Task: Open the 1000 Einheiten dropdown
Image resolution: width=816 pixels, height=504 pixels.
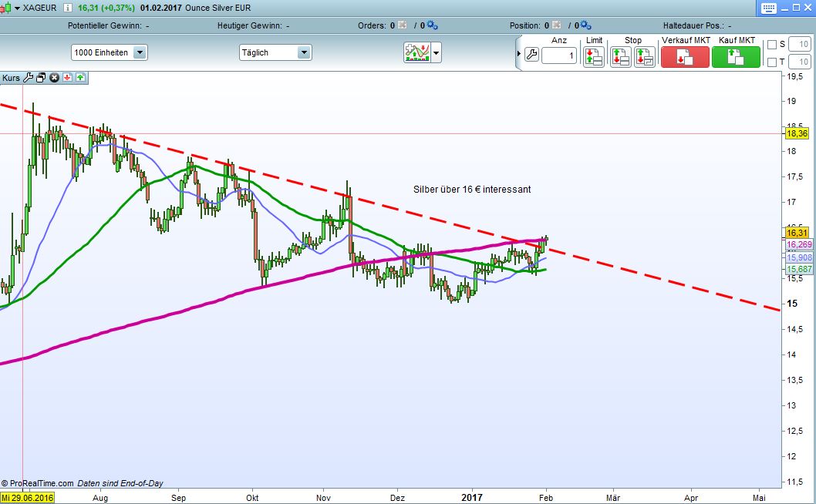Action: 140,52
